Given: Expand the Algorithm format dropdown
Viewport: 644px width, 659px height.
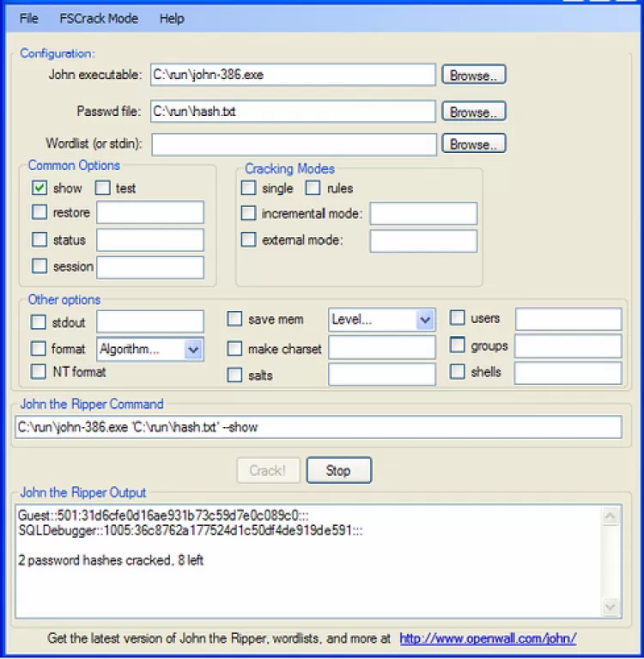Looking at the screenshot, I should point(150,349).
